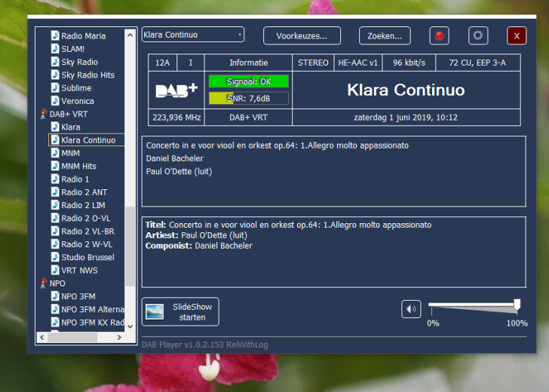Click the STEREO mode cell

tap(313, 63)
